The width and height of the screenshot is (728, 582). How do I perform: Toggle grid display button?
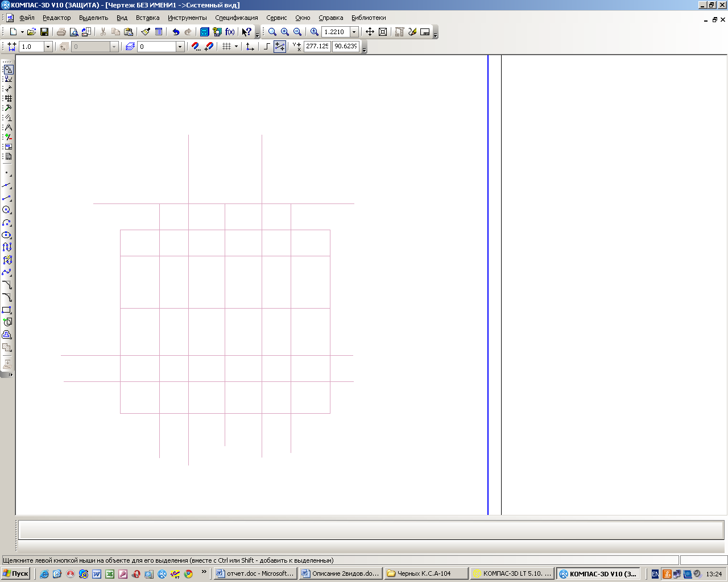(227, 47)
